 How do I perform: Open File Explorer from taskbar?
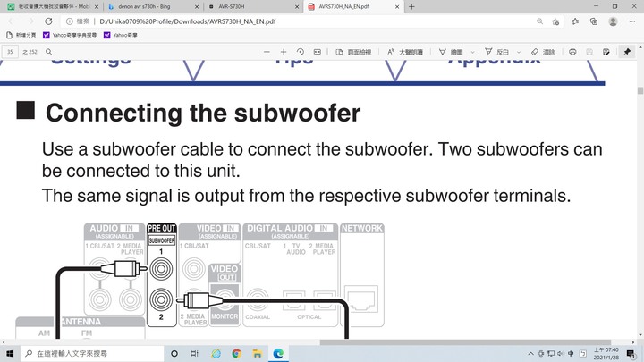pyautogui.click(x=258, y=353)
